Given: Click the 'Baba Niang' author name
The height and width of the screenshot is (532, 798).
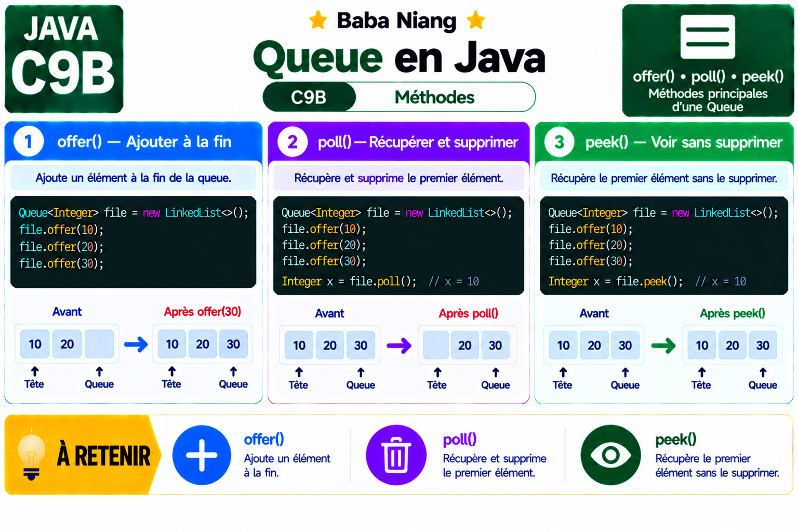Looking at the screenshot, I should pos(396,21).
